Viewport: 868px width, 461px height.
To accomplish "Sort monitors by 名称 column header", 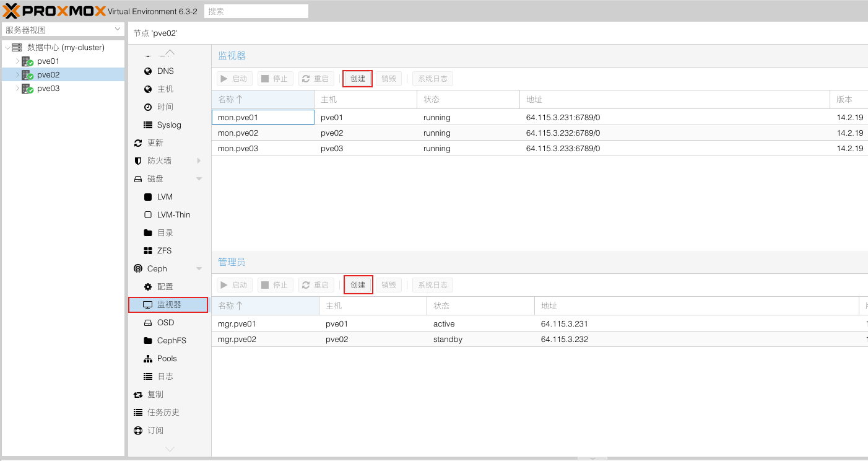I will [263, 99].
